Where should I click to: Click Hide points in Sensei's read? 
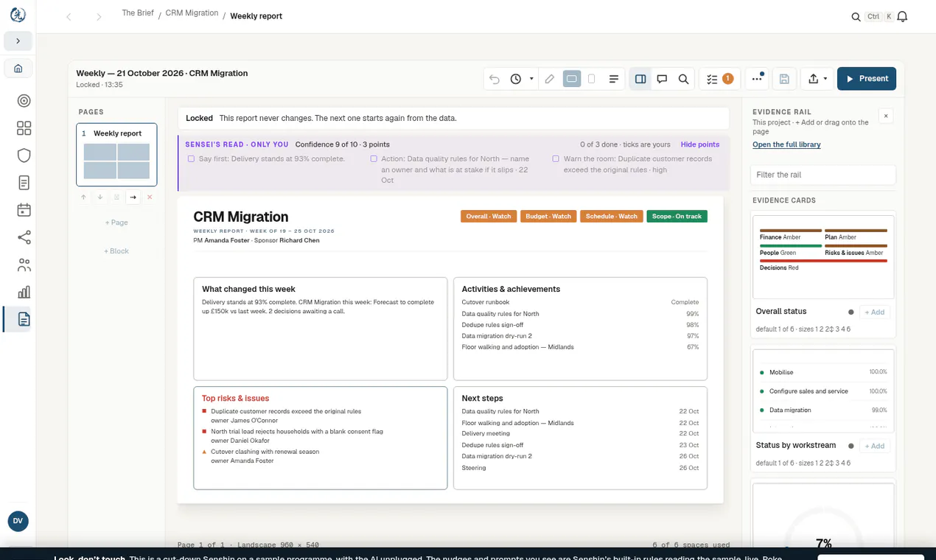pos(699,144)
